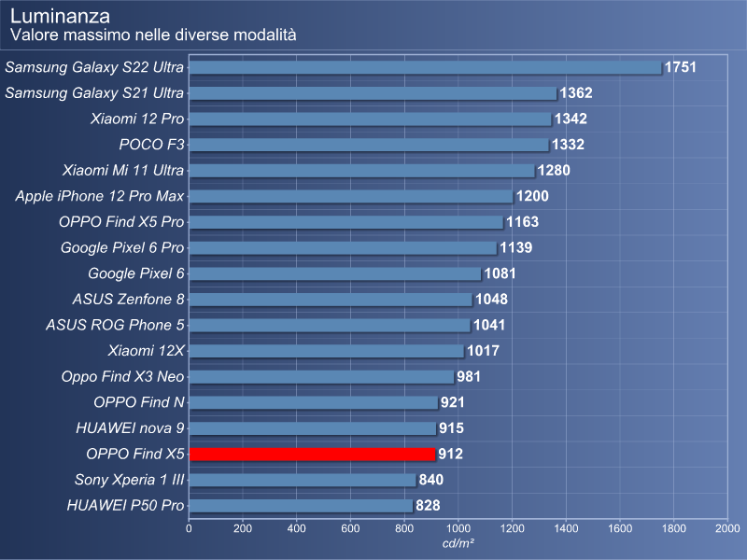Click the HUAWEI P50 Pro bar
The width and height of the screenshot is (747, 560).
301,506
